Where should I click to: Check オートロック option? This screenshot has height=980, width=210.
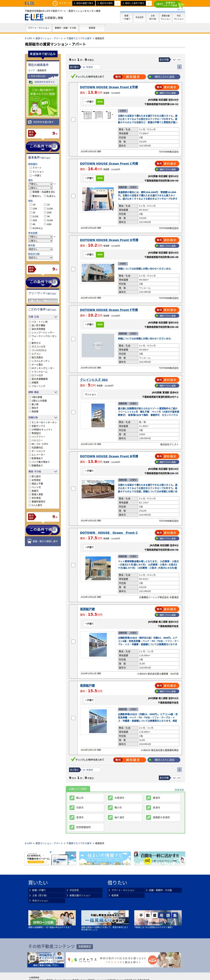pyautogui.click(x=30, y=451)
